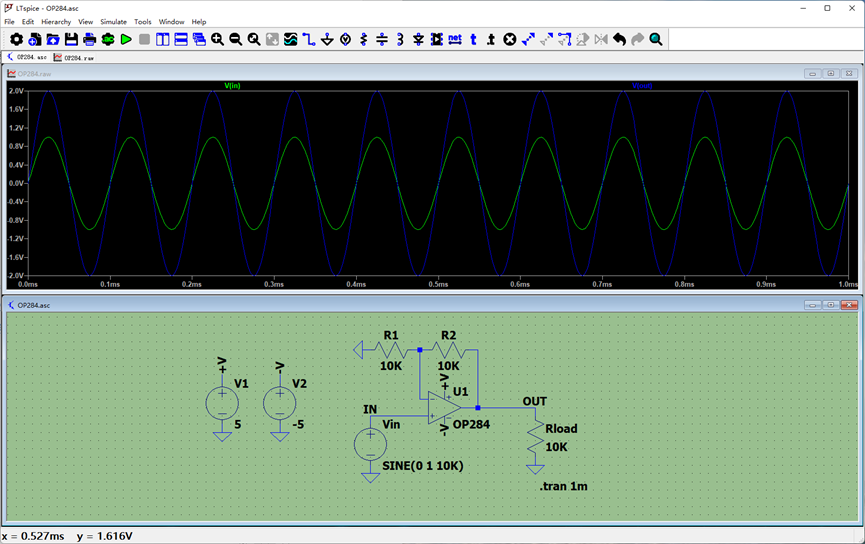Open the Window menu
865x544 pixels.
click(x=171, y=22)
